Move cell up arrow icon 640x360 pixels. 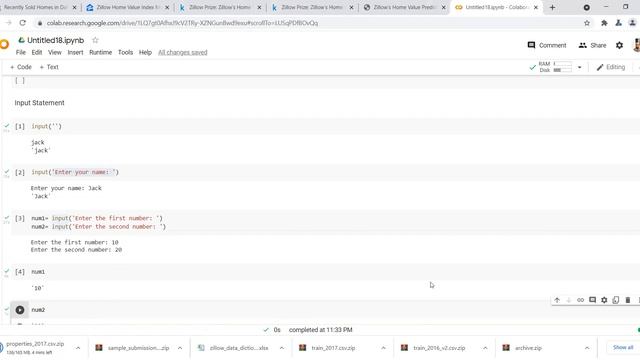point(557,300)
